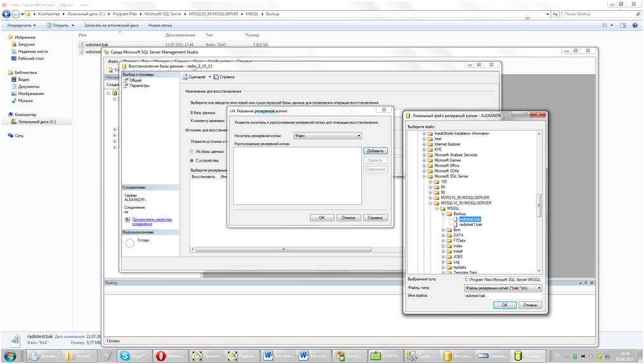Select the Microsoft Games folder
The width and height of the screenshot is (644, 364).
pos(448,160)
